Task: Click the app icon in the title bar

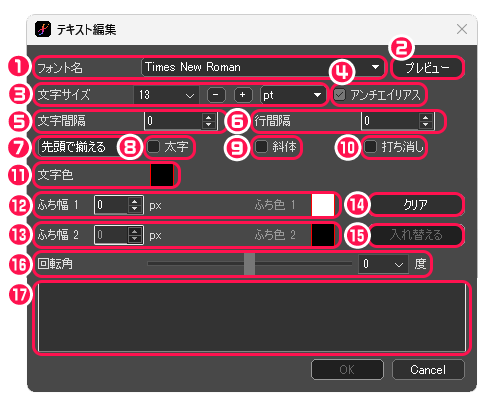Action: (x=43, y=29)
